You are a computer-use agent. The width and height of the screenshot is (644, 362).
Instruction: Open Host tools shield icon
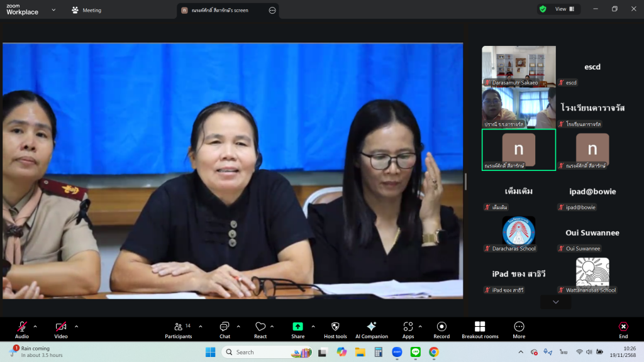[x=335, y=330]
